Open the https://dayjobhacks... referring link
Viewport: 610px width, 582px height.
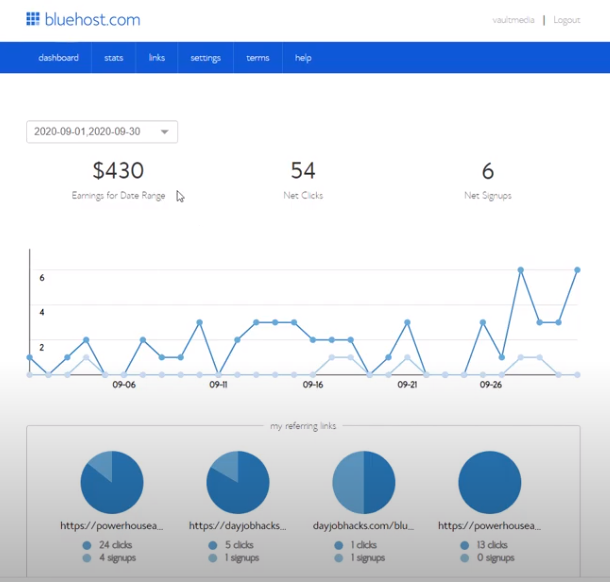tap(238, 526)
